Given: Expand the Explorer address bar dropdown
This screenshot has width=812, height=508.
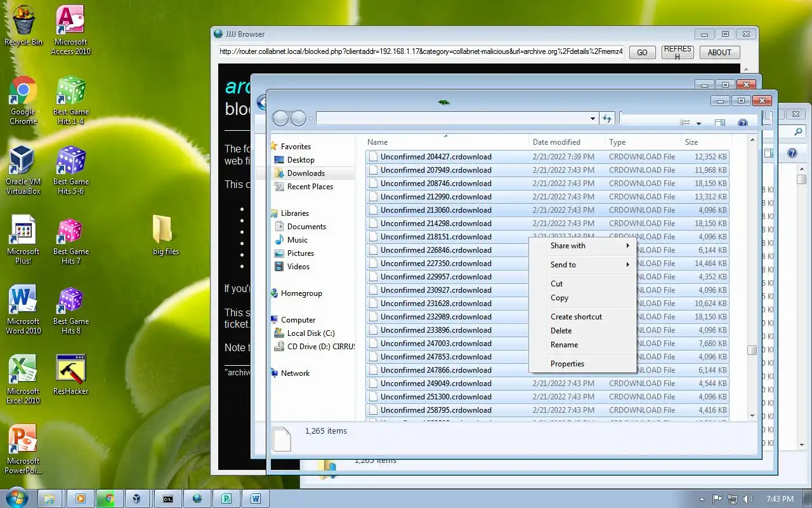Looking at the screenshot, I should coord(593,119).
